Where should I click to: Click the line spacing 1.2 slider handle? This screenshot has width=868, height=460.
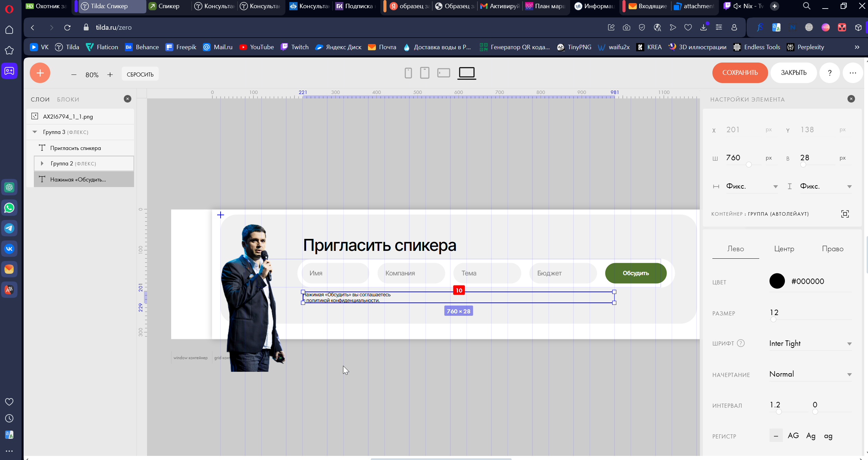[x=779, y=412]
